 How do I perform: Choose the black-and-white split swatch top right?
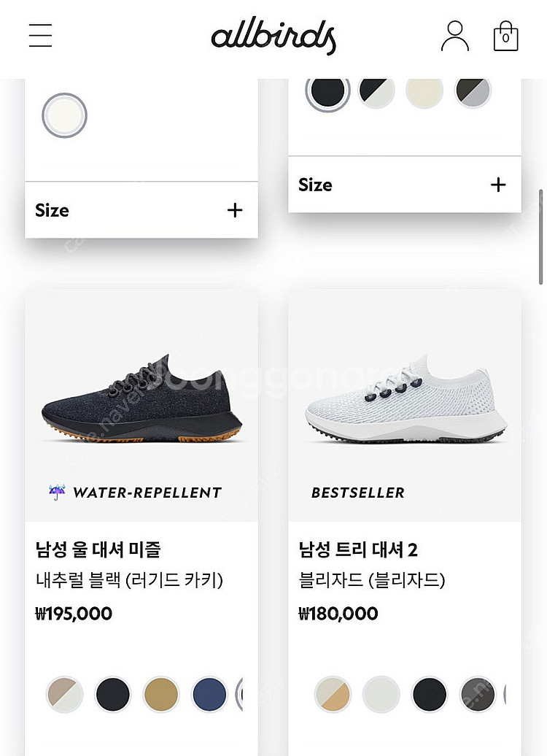[377, 90]
